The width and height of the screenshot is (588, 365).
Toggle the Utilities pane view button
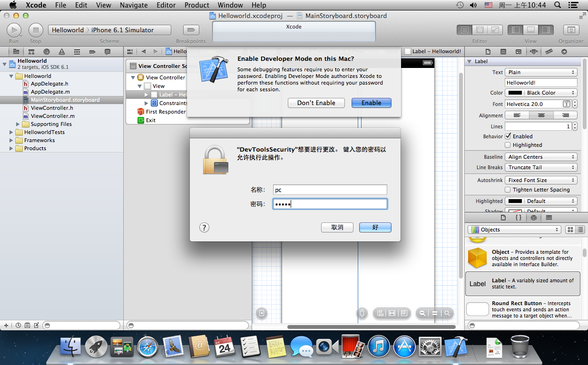coord(546,30)
